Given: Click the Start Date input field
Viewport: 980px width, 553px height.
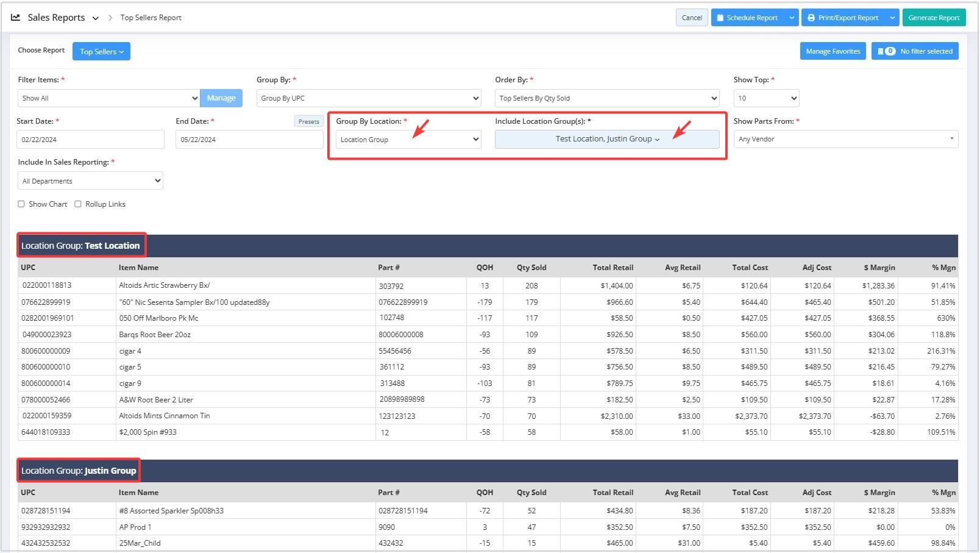Looking at the screenshot, I should (90, 140).
